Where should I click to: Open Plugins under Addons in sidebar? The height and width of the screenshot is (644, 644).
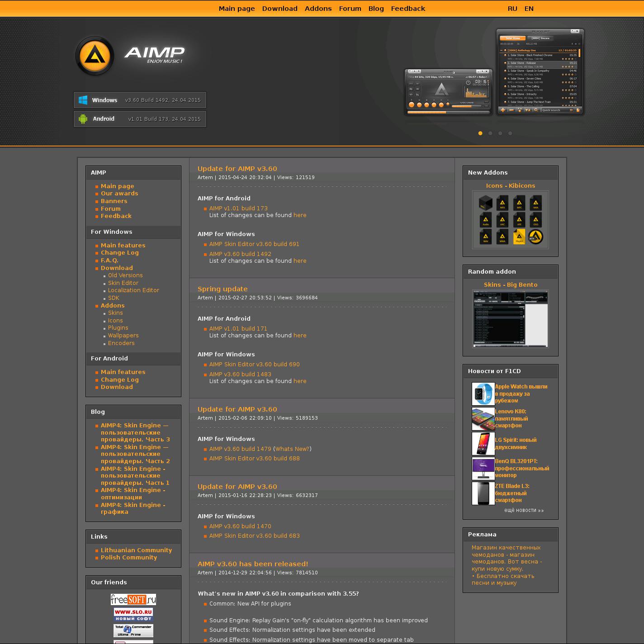click(x=118, y=328)
